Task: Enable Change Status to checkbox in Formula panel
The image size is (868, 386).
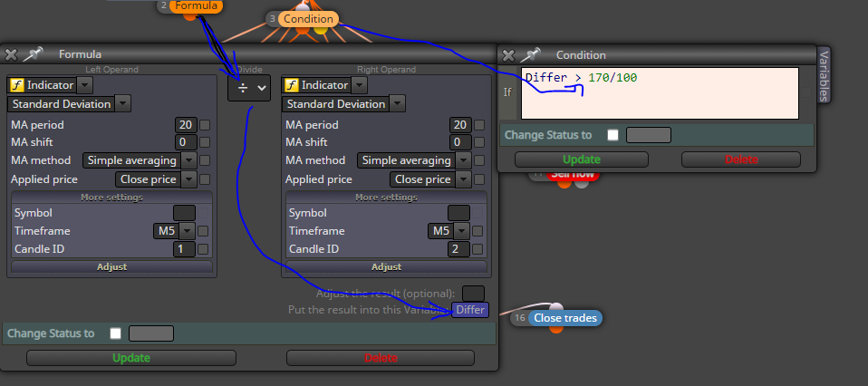Action: point(115,333)
